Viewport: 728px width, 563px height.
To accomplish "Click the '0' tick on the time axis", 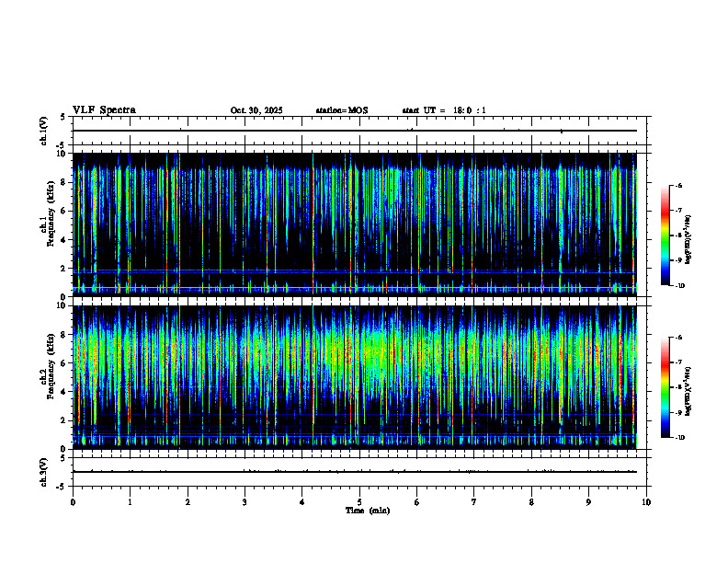I will 73,502.
